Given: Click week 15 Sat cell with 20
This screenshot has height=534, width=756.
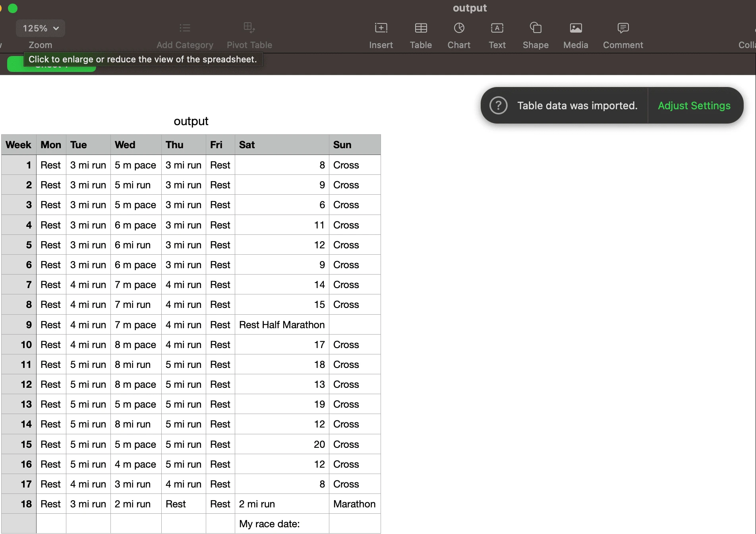Looking at the screenshot, I should coord(282,444).
